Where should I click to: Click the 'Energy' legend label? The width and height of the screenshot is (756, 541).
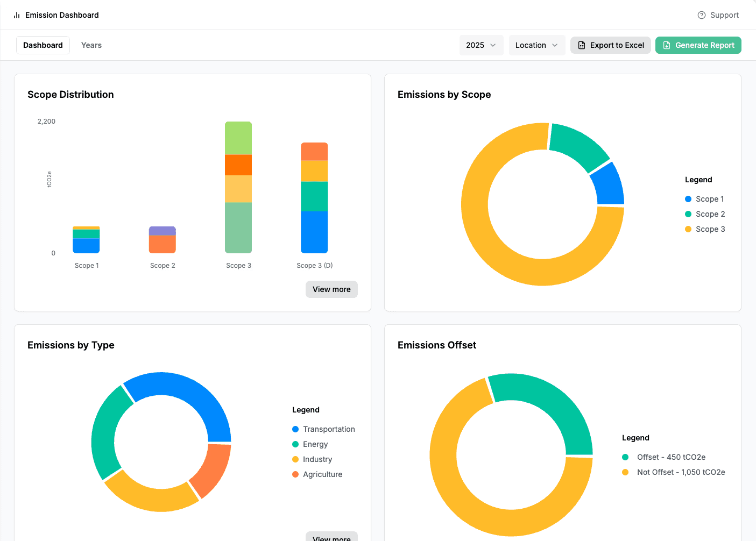pyautogui.click(x=315, y=444)
